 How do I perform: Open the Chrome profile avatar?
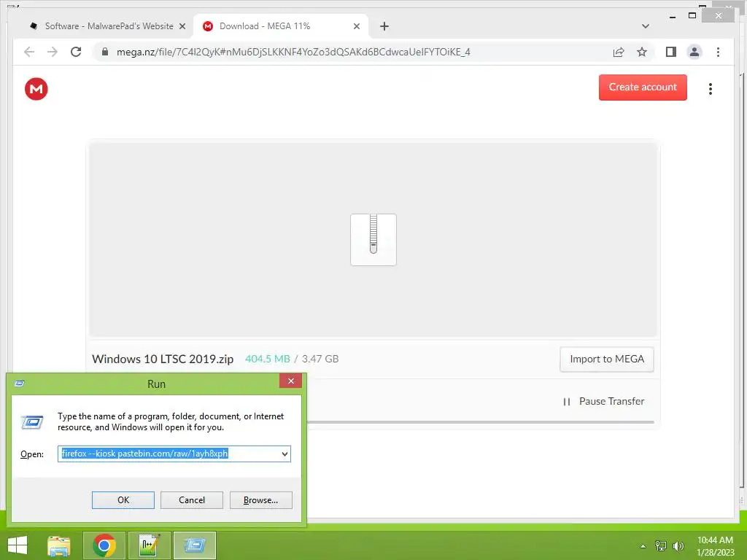coord(694,52)
